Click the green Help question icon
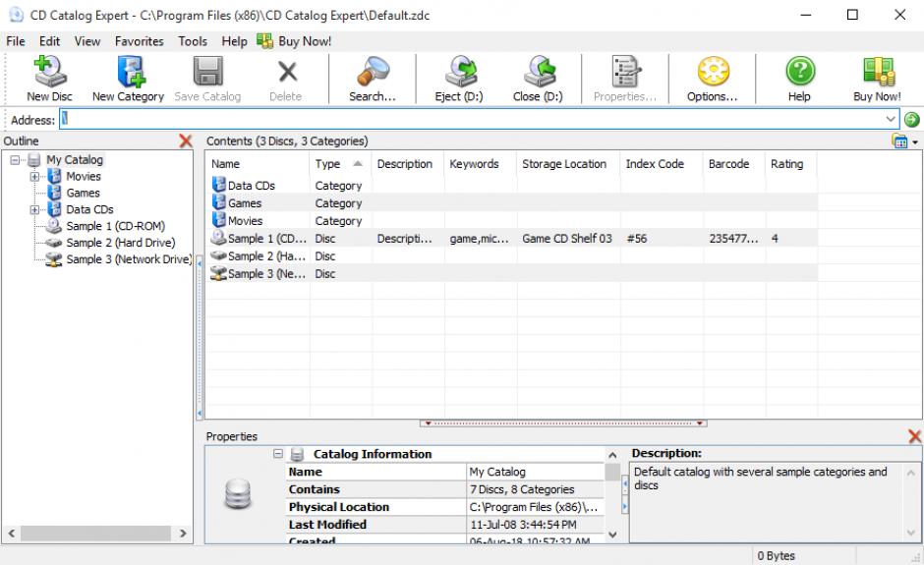 point(800,72)
